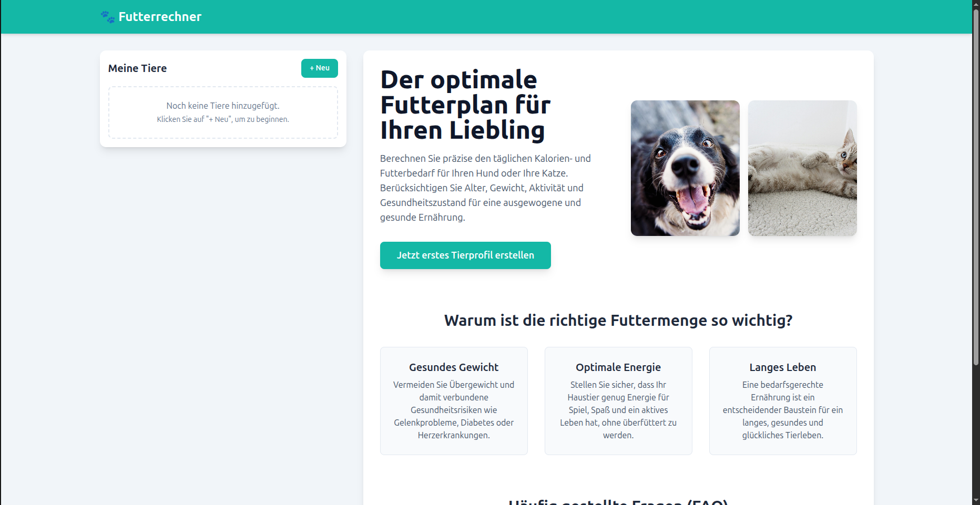Click the 'Klicken Sie auf + Neu' hint text
Screen dimensions: 980x505
(223, 119)
